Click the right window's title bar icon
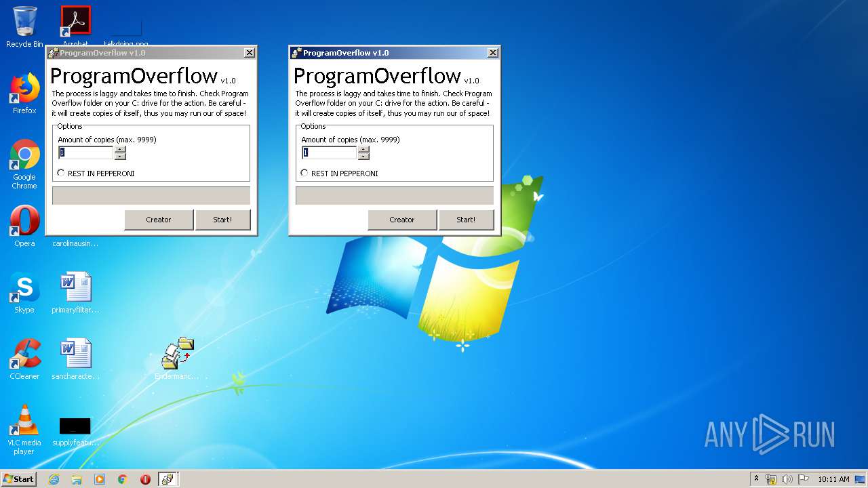The height and width of the screenshot is (488, 868). [x=296, y=53]
